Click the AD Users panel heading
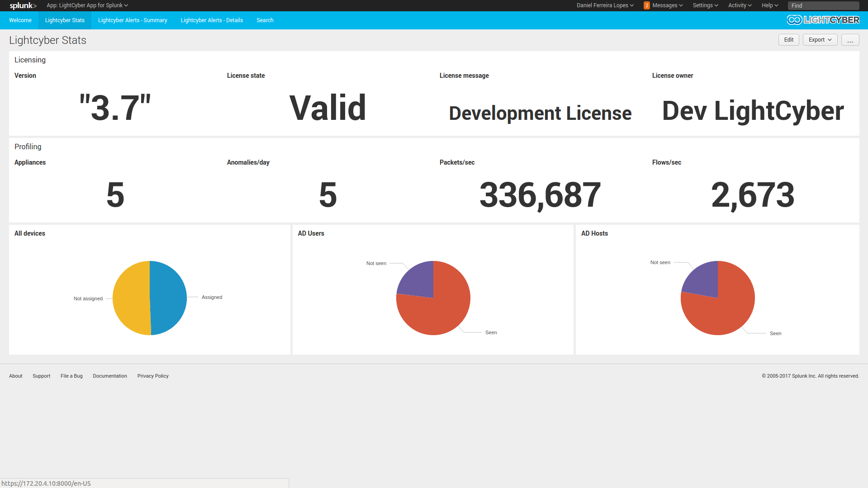The height and width of the screenshot is (488, 868). pos(311,233)
